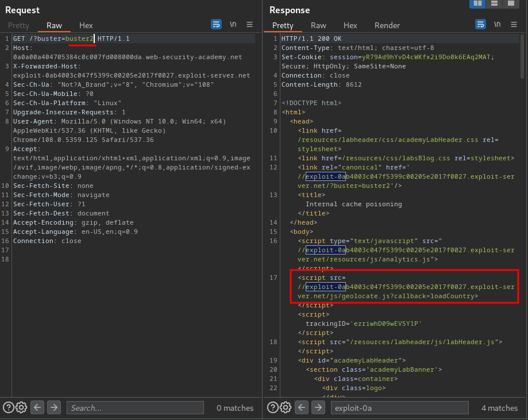
Task: Toggle word wrap icon in Request panel
Action: [x=216, y=25]
